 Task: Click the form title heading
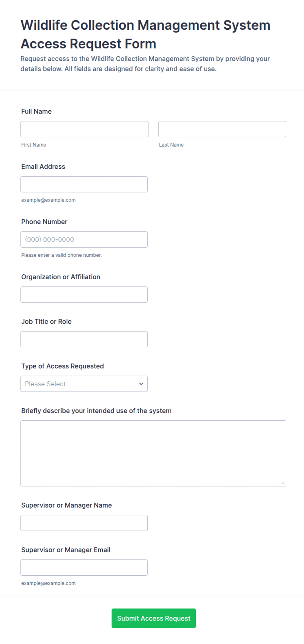pos(145,34)
